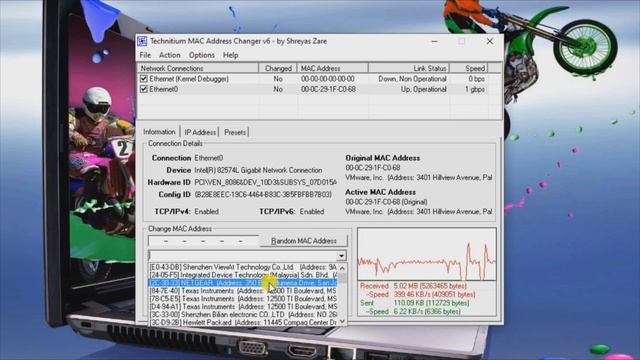Open the File menu

(x=145, y=55)
